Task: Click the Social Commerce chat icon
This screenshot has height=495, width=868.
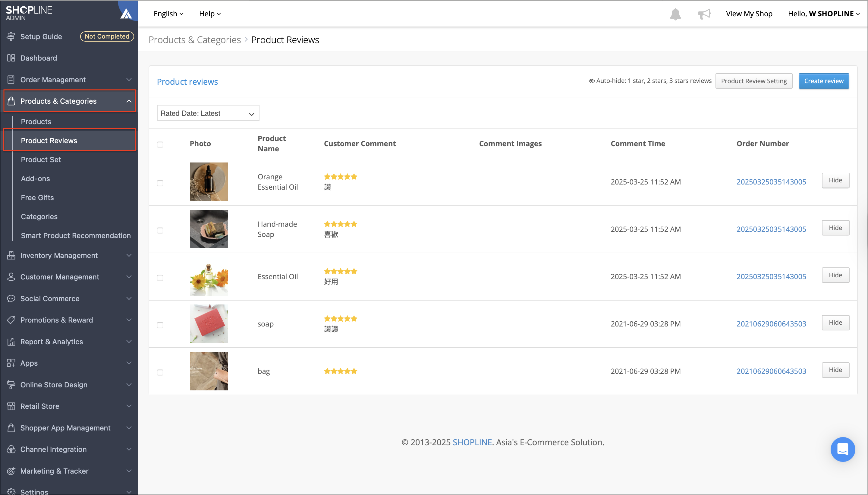Action: pos(11,298)
